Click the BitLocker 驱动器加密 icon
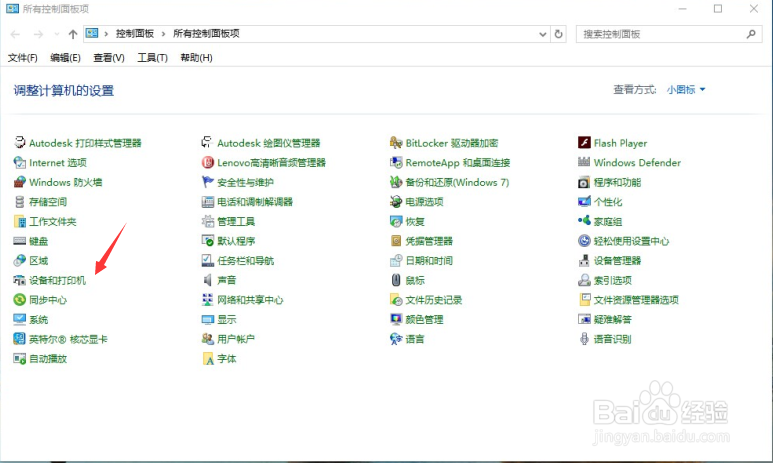Image resolution: width=773 pixels, height=463 pixels. [x=396, y=143]
